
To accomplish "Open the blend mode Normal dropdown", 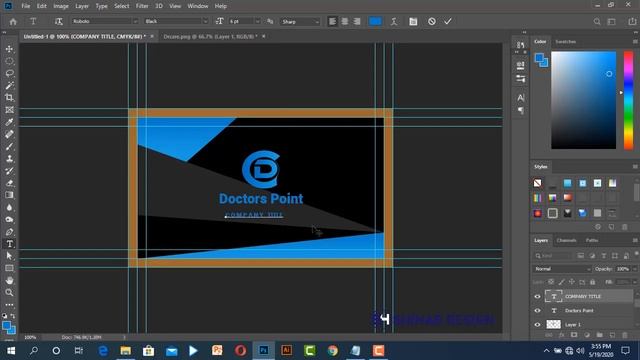I will (562, 269).
